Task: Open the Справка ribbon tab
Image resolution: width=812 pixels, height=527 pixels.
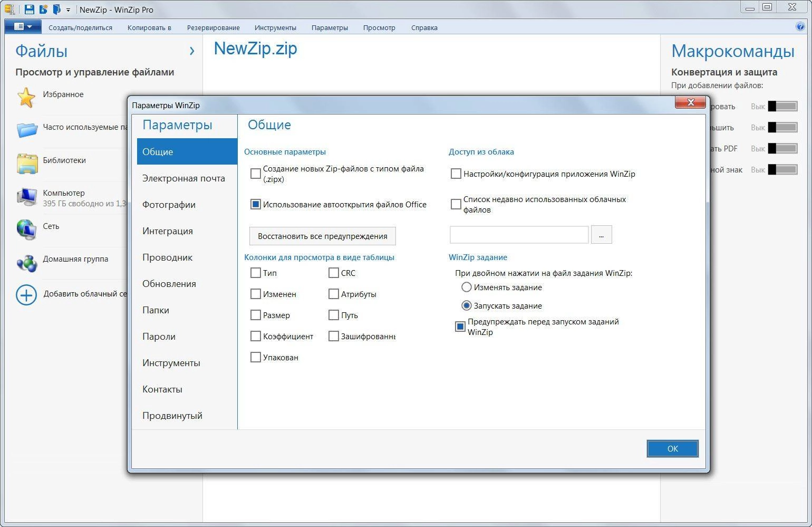Action: click(424, 27)
